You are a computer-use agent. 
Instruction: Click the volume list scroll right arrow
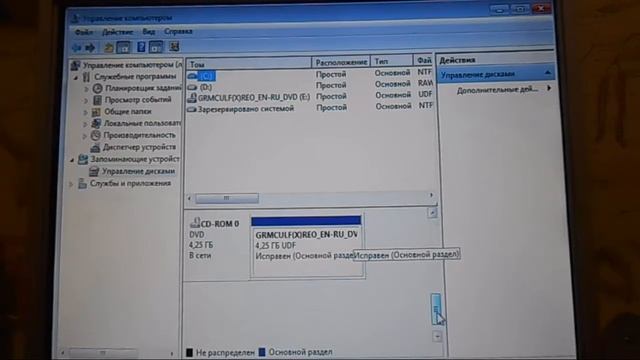coord(431,196)
